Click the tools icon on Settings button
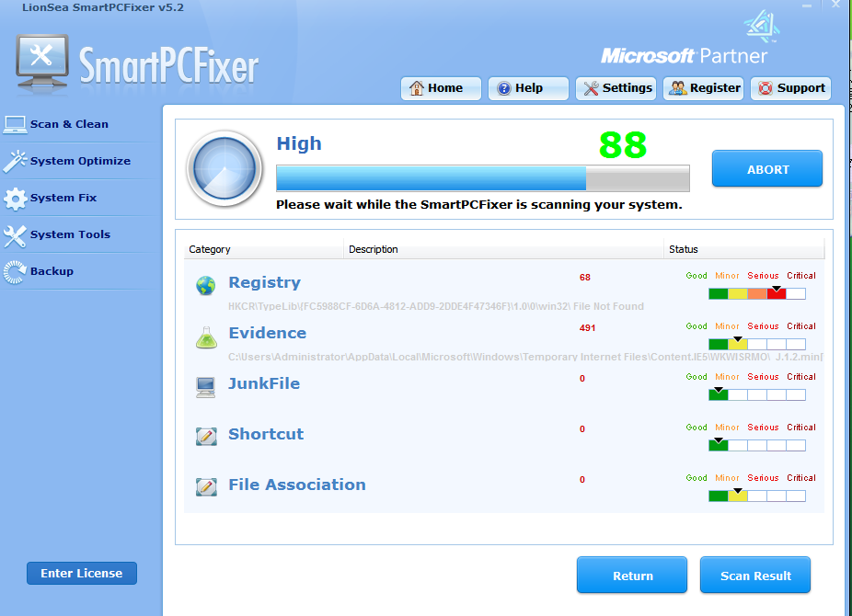Viewport: 852px width, 616px height. coord(591,88)
